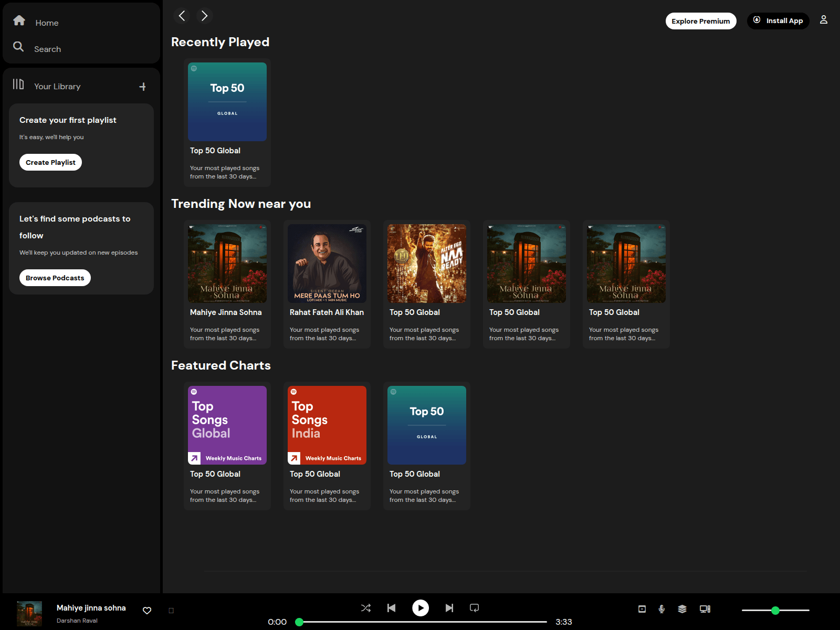Viewport: 840px width, 630px height.
Task: Open the Now Playing view icon
Action: [x=642, y=609]
